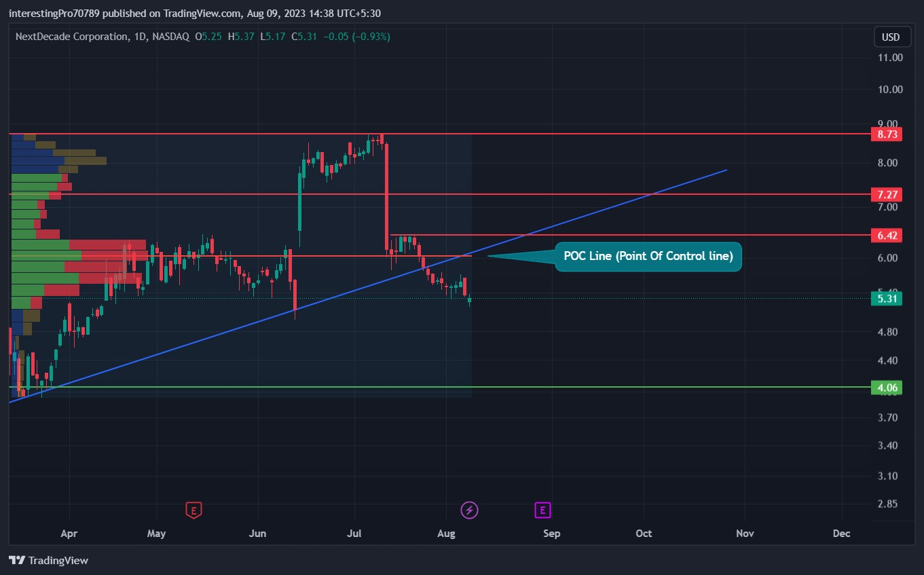924x575 pixels.
Task: Click the high price H5.37 value
Action: pyautogui.click(x=240, y=37)
